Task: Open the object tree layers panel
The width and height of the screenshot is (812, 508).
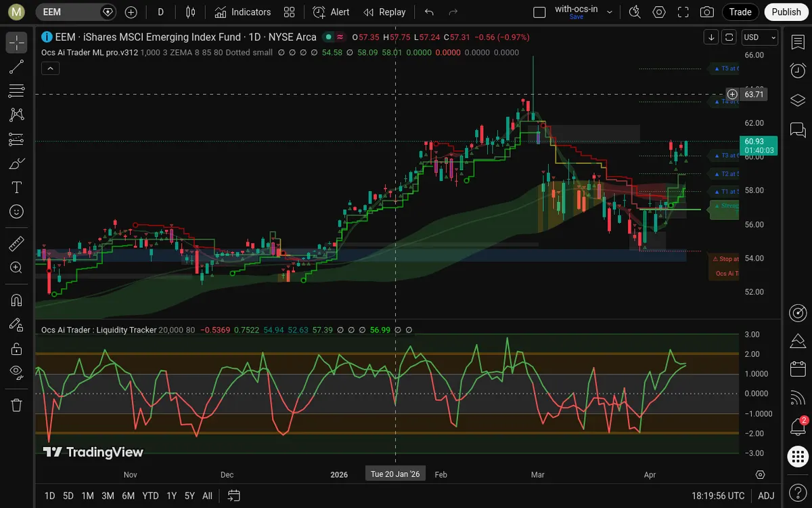Action: [798, 100]
